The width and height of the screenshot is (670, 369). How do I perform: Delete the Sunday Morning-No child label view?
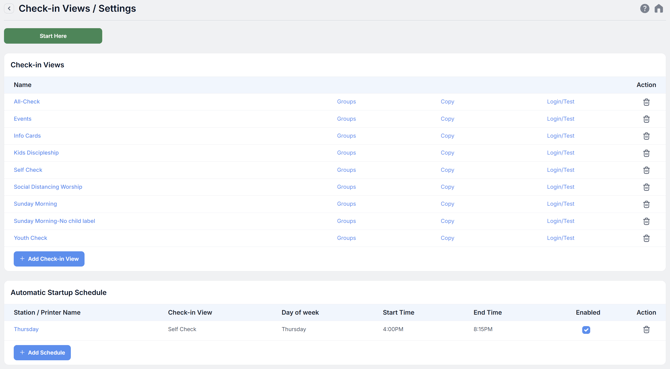pos(646,222)
